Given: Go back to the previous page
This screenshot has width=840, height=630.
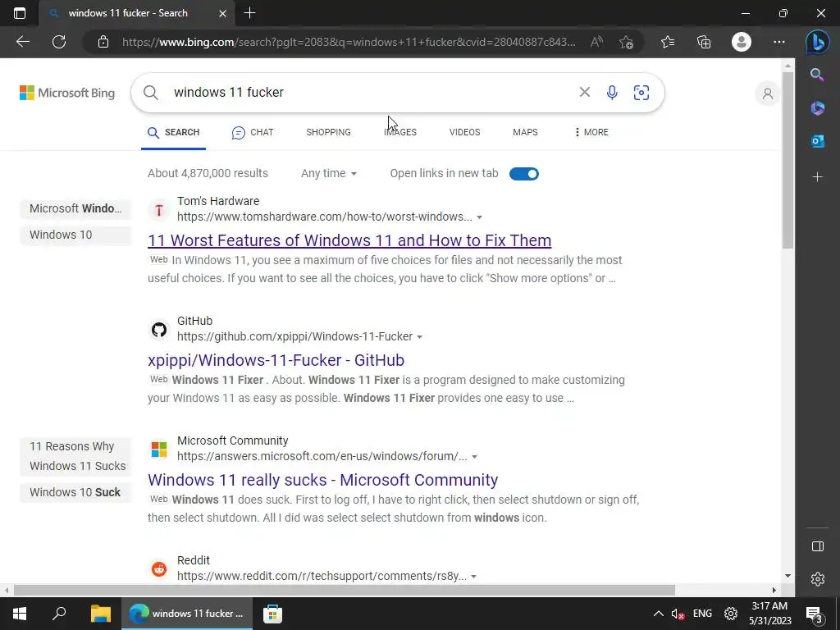Looking at the screenshot, I should click(22, 42).
